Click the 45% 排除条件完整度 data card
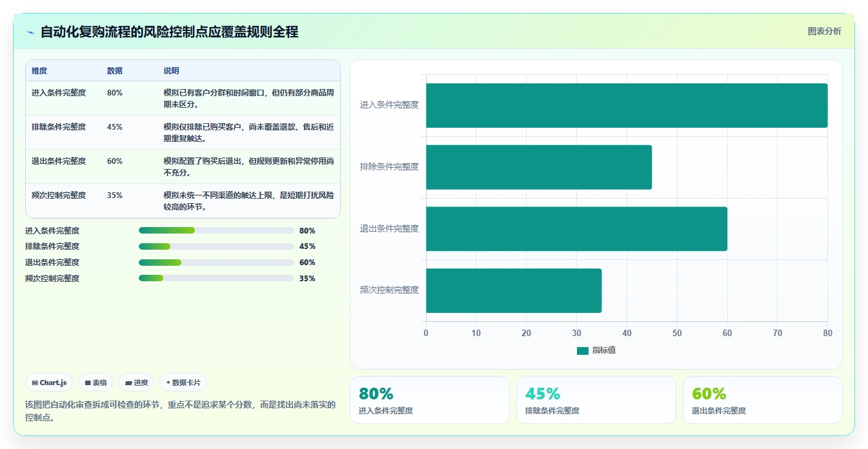Viewport: 868px width, 449px height. [596, 400]
